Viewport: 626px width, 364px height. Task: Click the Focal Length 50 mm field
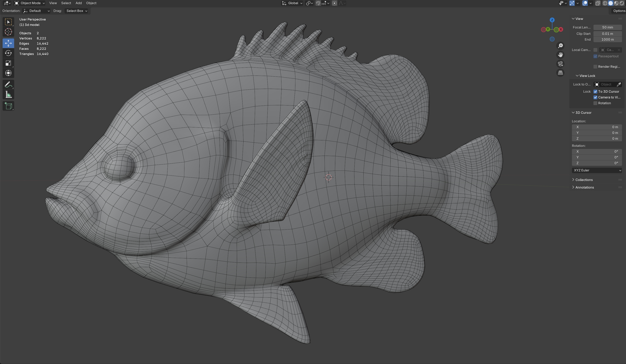pyautogui.click(x=607, y=27)
